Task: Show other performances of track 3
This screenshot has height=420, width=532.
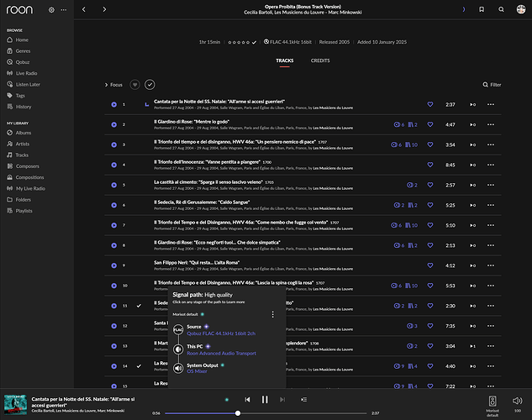Action: (x=397, y=144)
